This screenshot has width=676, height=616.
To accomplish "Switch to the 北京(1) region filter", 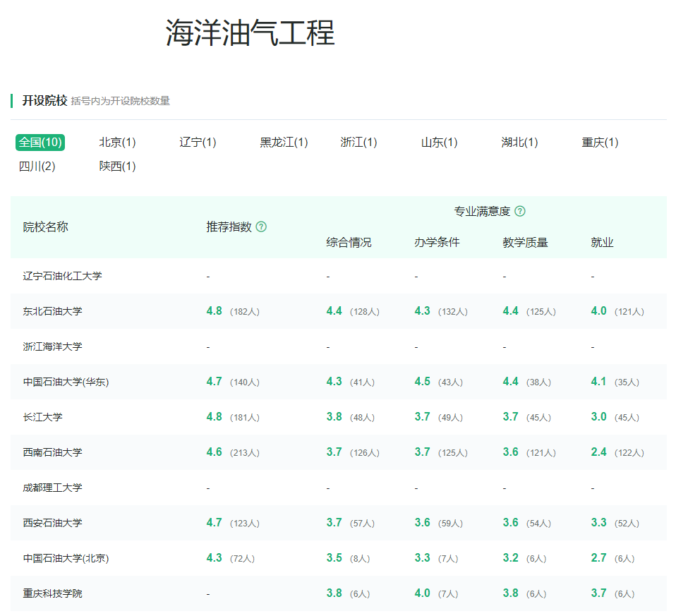I will (116, 142).
